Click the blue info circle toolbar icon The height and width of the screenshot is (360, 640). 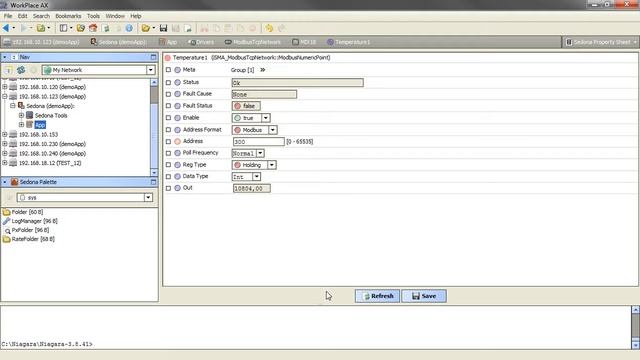coord(129,28)
